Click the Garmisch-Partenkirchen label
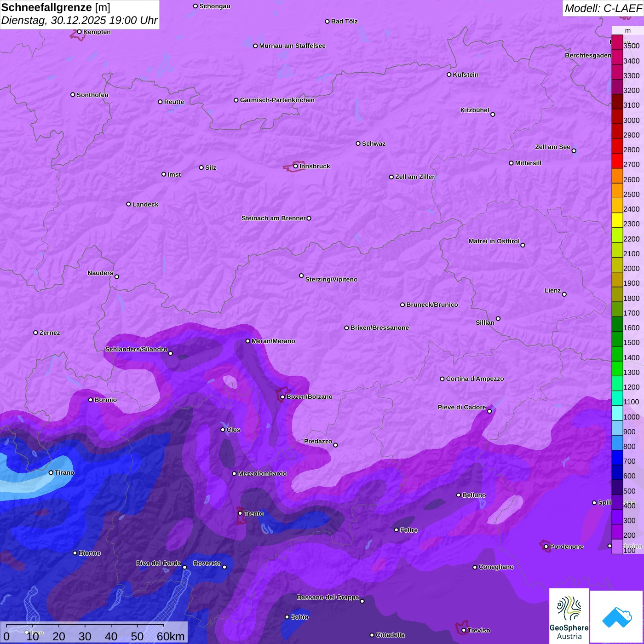The width and height of the screenshot is (644, 644). pyautogui.click(x=277, y=100)
